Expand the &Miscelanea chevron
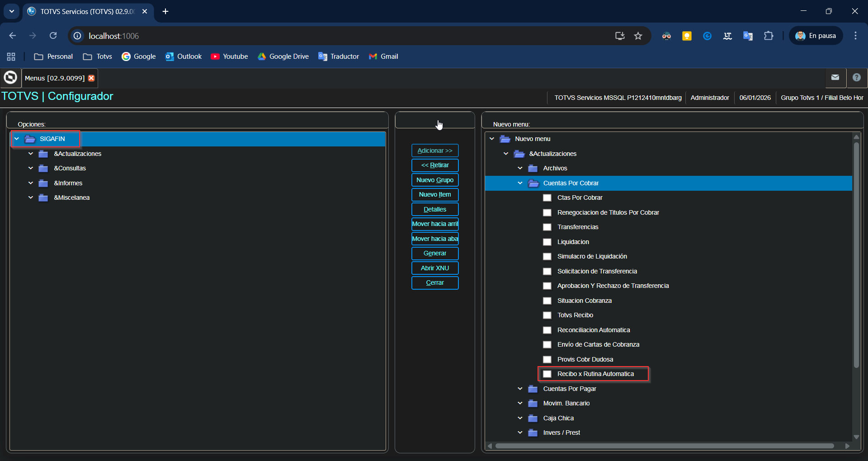868x461 pixels. [31, 198]
